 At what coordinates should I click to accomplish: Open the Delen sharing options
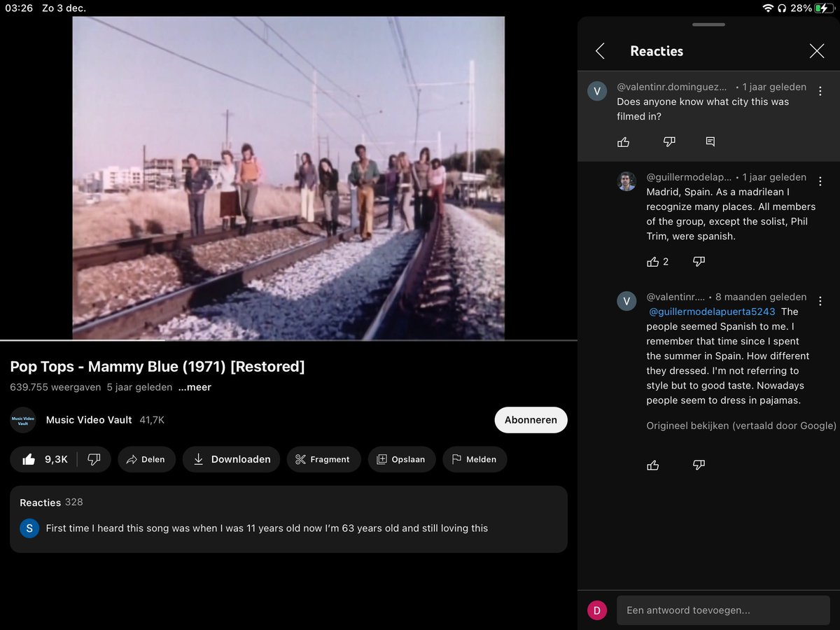[x=146, y=459]
